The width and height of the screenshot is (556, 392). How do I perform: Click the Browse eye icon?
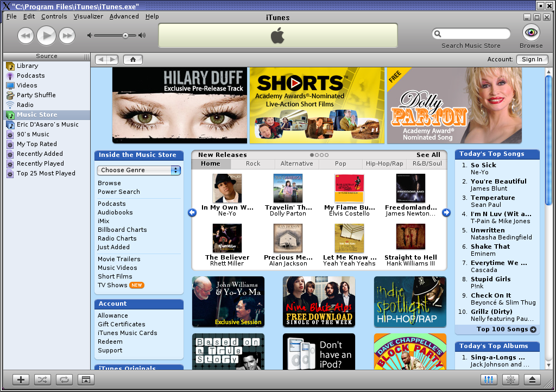point(531,33)
